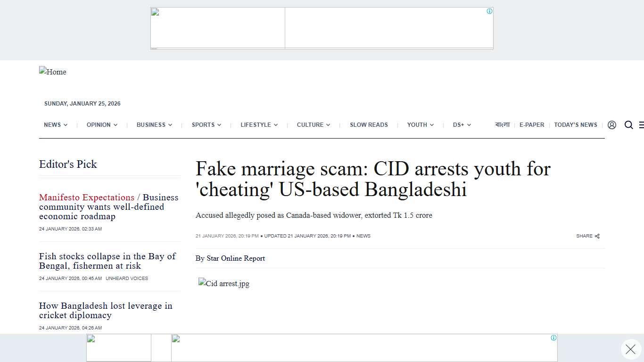Viewport: 644px width, 362px height.
Task: Open the LIFESTYLE dropdown
Action: (x=258, y=125)
